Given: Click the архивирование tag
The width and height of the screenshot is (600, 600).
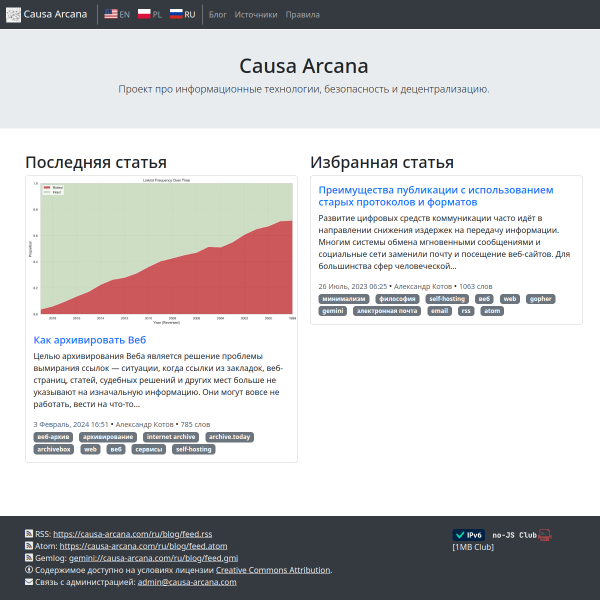Looking at the screenshot, I should (x=108, y=437).
